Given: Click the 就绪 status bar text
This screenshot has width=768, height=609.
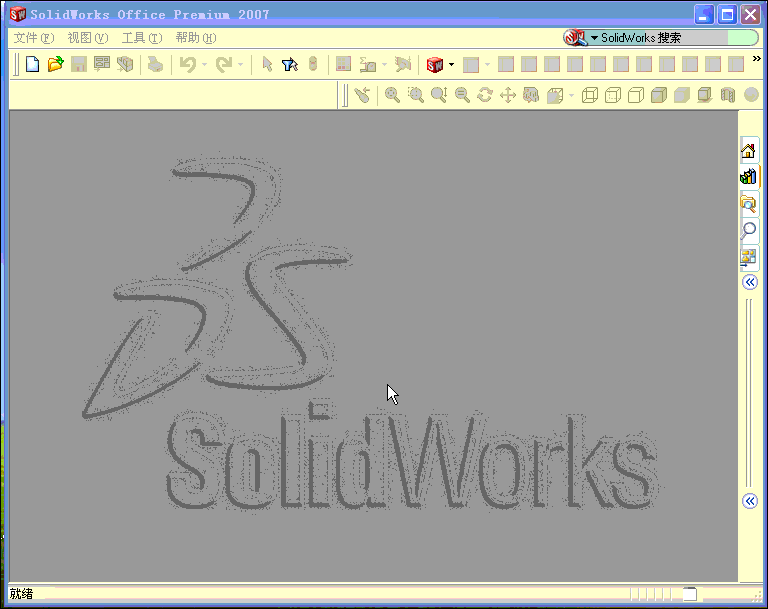Looking at the screenshot, I should pos(21,594).
